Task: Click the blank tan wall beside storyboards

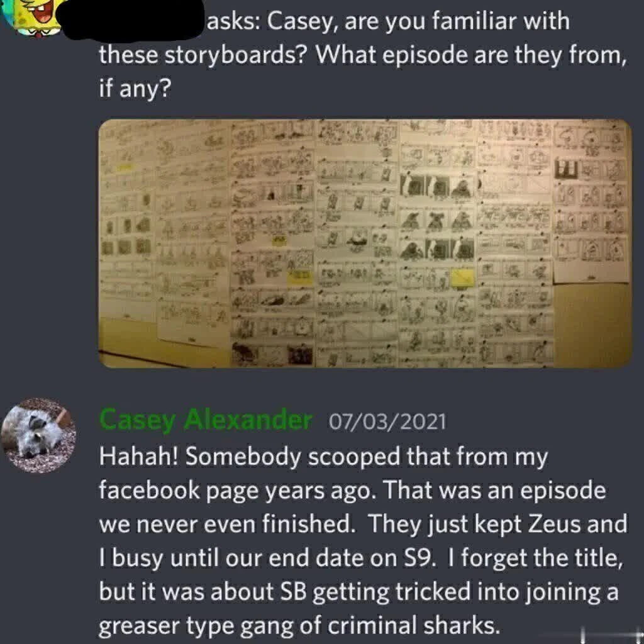Action: point(591,325)
